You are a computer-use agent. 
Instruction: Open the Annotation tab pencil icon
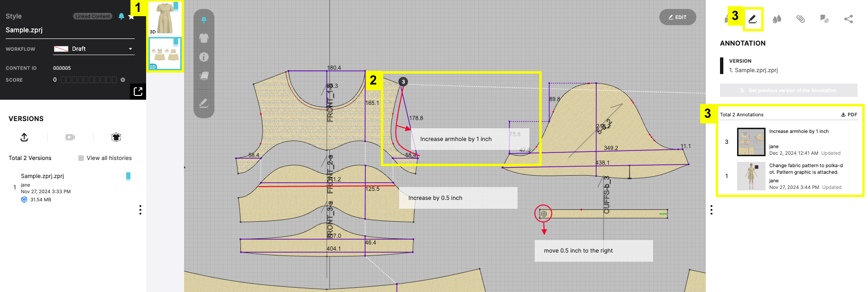click(752, 19)
